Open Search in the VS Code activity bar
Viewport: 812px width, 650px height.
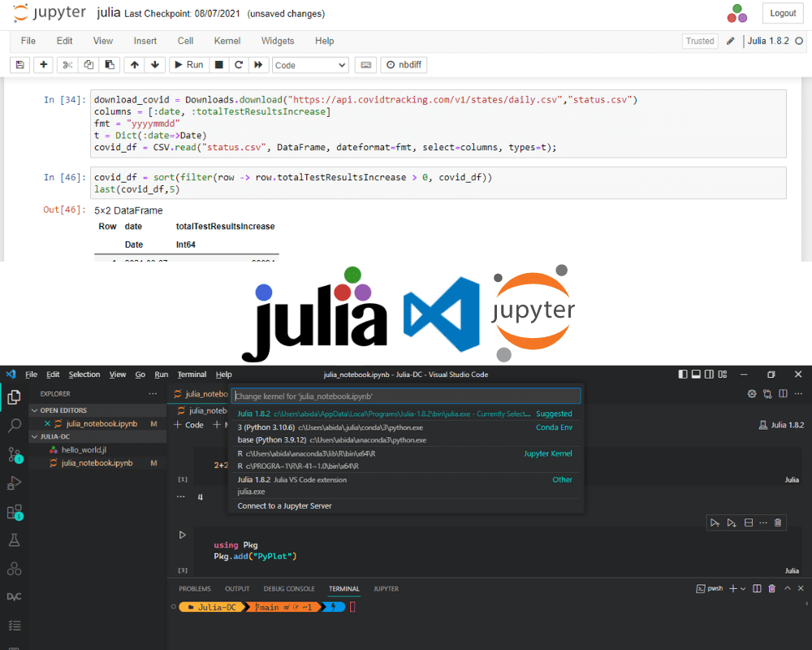[x=14, y=426]
